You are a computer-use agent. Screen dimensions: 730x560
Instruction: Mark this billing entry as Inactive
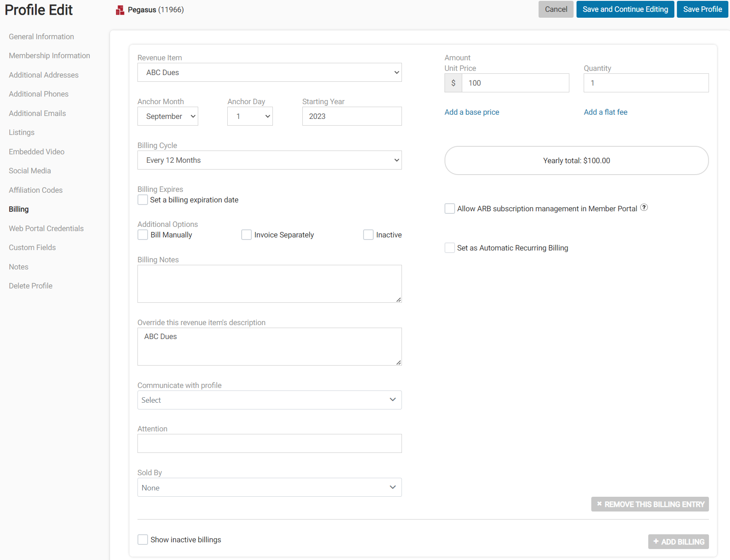pyautogui.click(x=368, y=234)
